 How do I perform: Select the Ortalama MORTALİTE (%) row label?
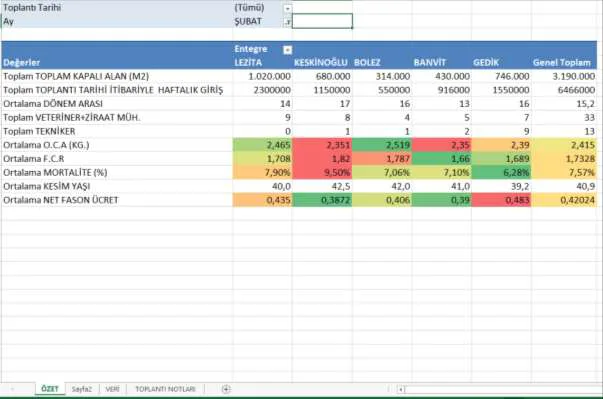117,173
